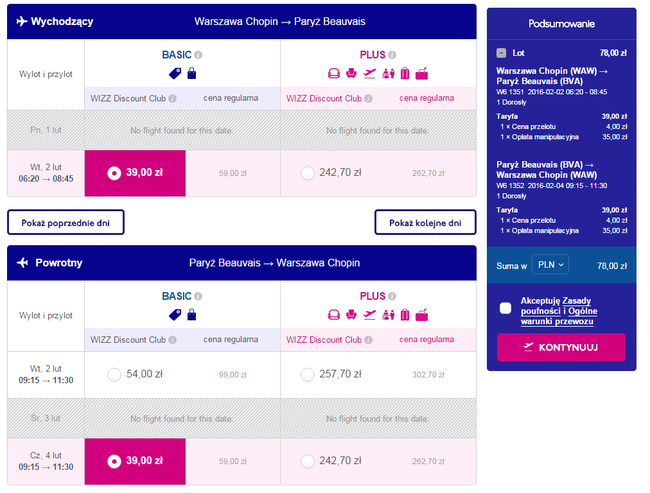Click Pokaż kolejne dni button

[425, 222]
